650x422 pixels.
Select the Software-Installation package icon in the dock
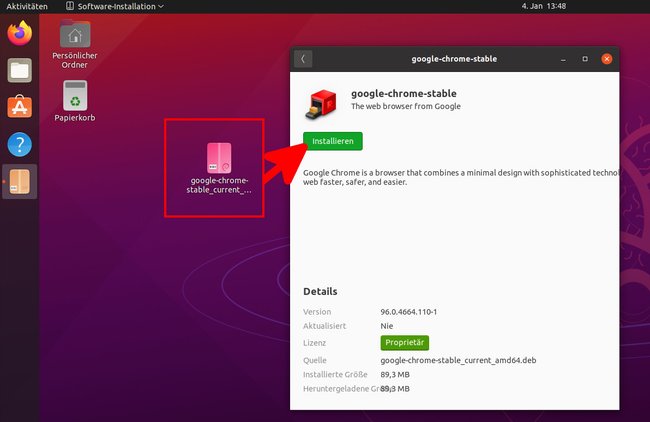coord(19,182)
